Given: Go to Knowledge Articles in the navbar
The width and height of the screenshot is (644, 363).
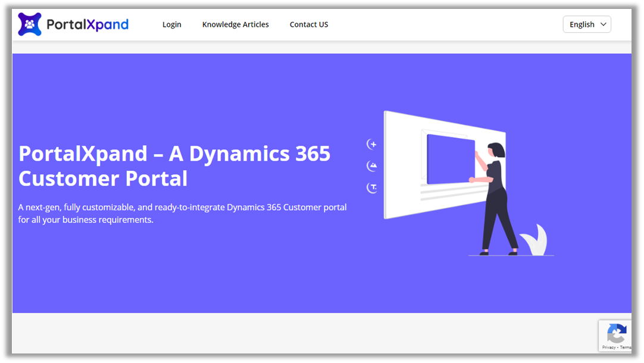Looking at the screenshot, I should click(x=235, y=24).
